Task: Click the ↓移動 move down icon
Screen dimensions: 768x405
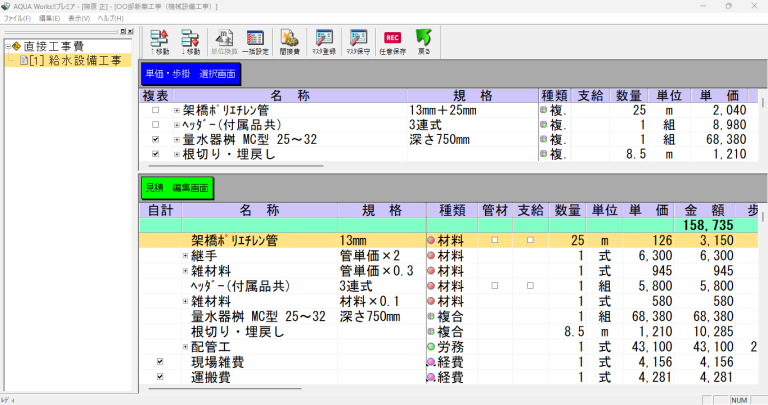Action: [x=192, y=41]
